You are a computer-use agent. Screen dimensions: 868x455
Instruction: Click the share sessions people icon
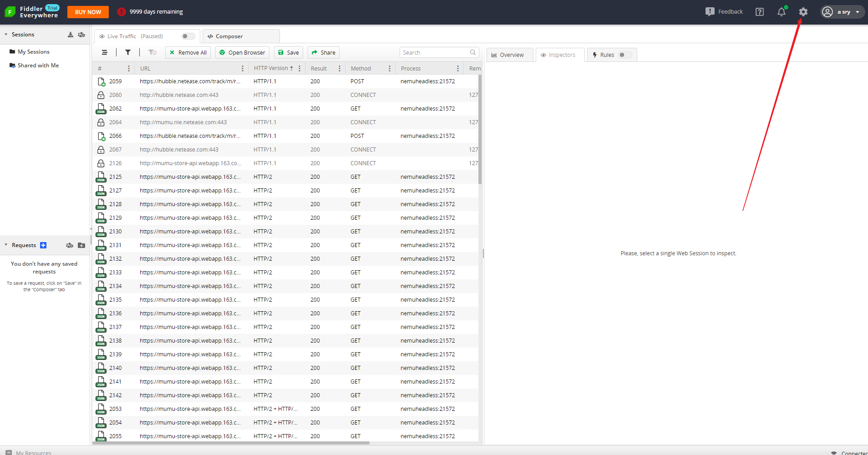(81, 35)
